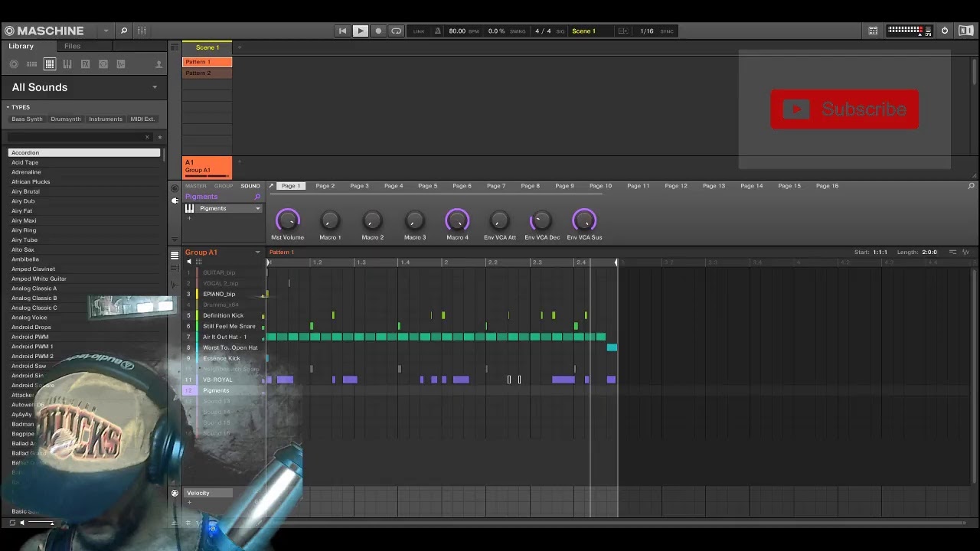
Task: Collapse the TYPES section
Action: pos(8,107)
